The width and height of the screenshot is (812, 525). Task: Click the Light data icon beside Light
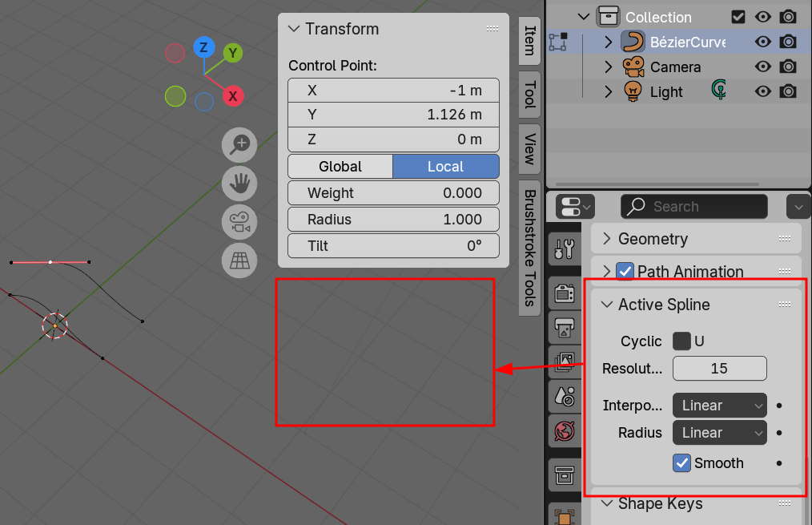tap(719, 91)
